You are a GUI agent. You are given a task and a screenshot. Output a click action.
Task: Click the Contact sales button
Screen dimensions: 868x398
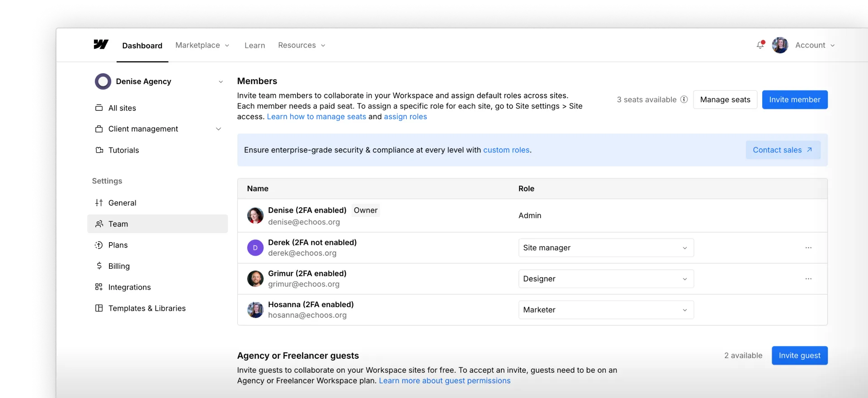coord(783,150)
